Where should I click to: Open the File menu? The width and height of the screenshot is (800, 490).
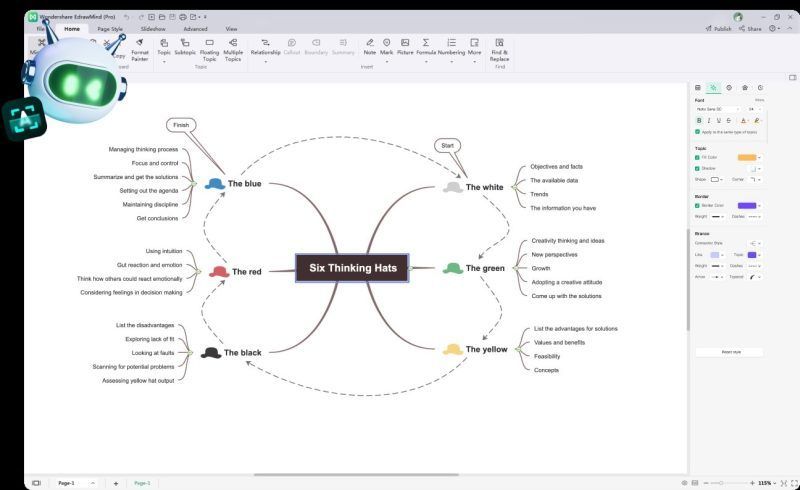tap(40, 29)
